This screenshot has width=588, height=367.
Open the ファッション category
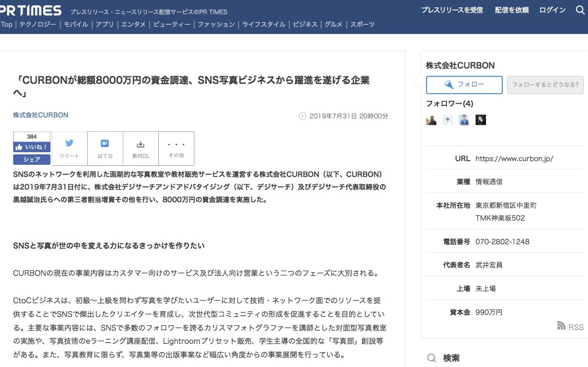216,24
